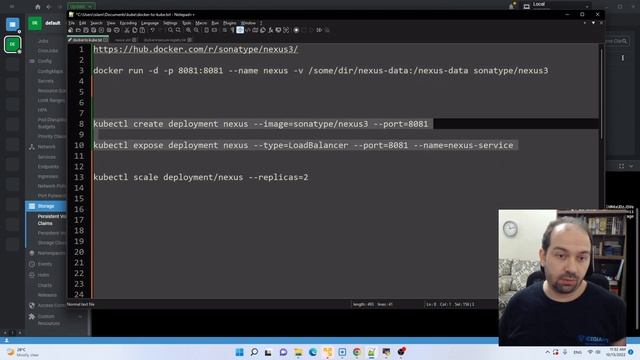Open the File menu in Notepad++
The image size is (640, 360).
(x=71, y=23)
